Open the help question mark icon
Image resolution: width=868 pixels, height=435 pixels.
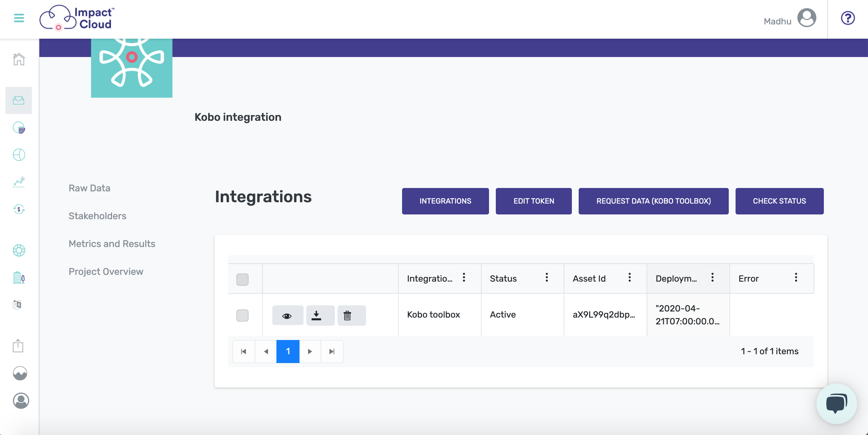pyautogui.click(x=848, y=18)
